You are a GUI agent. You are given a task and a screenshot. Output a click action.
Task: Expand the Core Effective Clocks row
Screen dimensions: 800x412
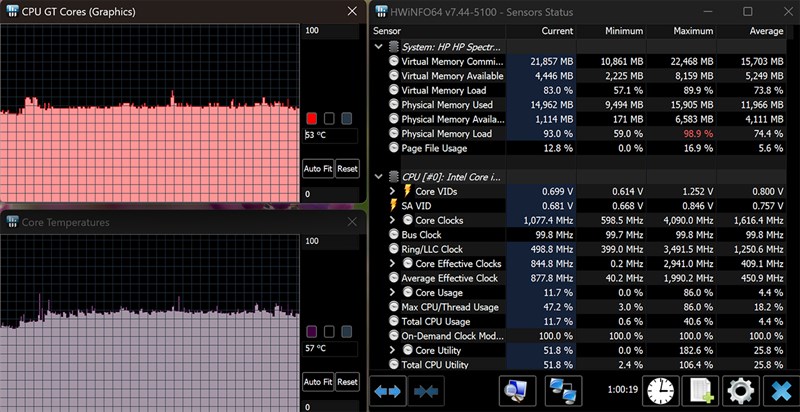tap(392, 263)
